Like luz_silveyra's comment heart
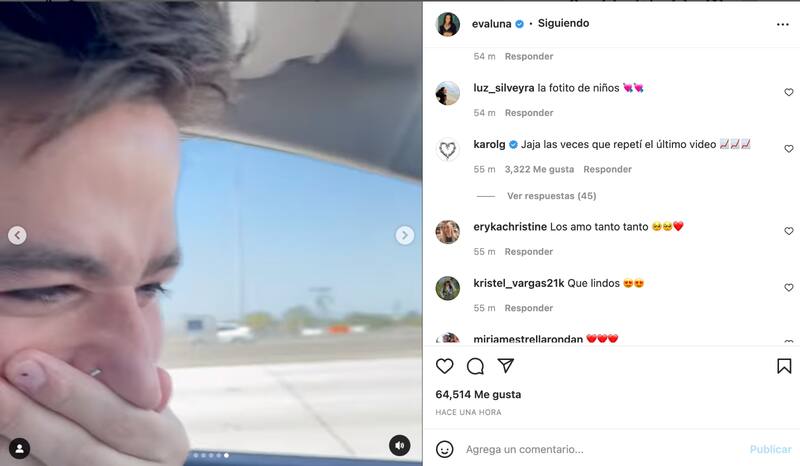 [789, 92]
